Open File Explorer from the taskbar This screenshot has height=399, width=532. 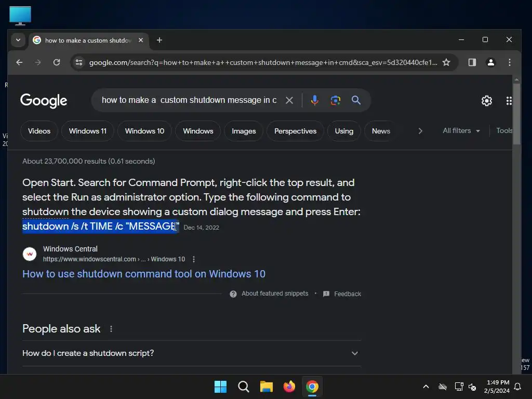tap(267, 387)
